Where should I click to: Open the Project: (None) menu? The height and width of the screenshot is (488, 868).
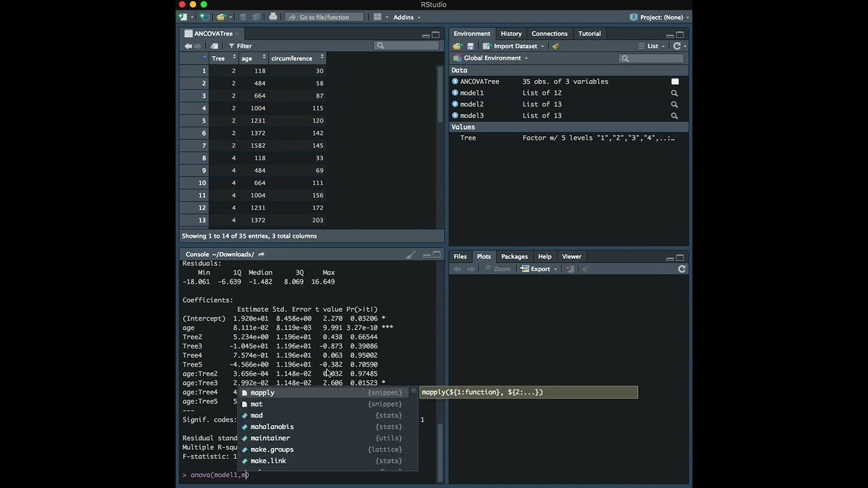point(659,17)
